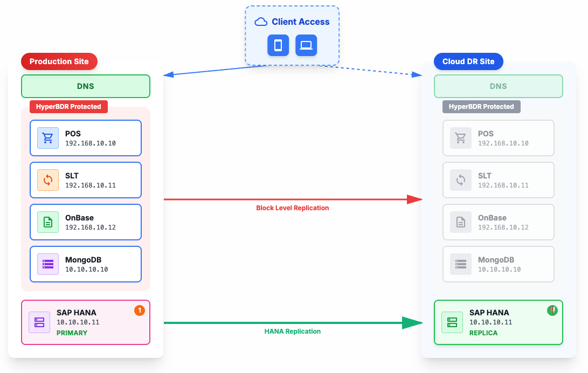The height and width of the screenshot is (373, 588).
Task: Click the Cloud DR Site DNS box
Action: pyautogui.click(x=499, y=86)
